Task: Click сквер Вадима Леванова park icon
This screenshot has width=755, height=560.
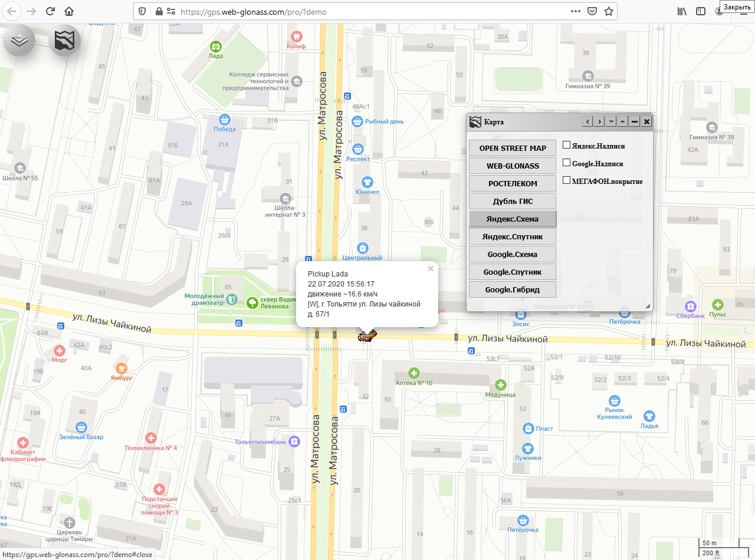Action: tap(252, 302)
